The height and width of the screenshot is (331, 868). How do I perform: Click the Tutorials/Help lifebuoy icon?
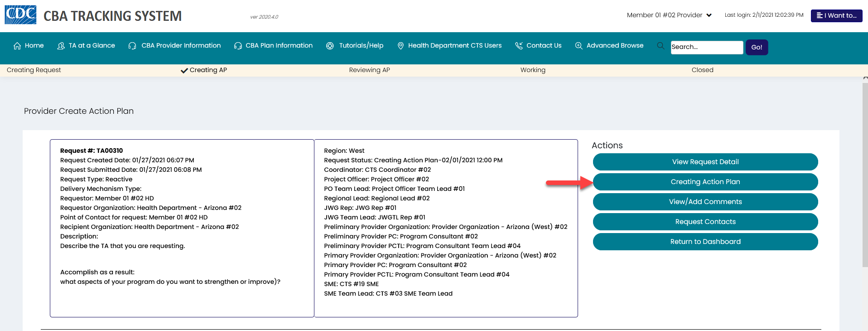[330, 46]
